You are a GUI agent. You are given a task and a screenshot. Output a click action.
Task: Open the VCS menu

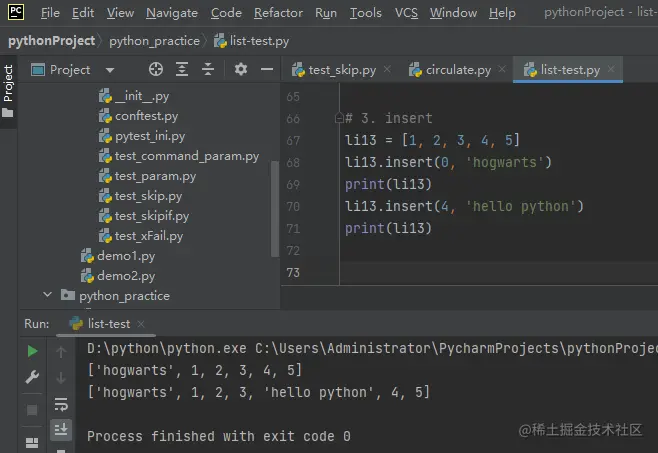406,13
